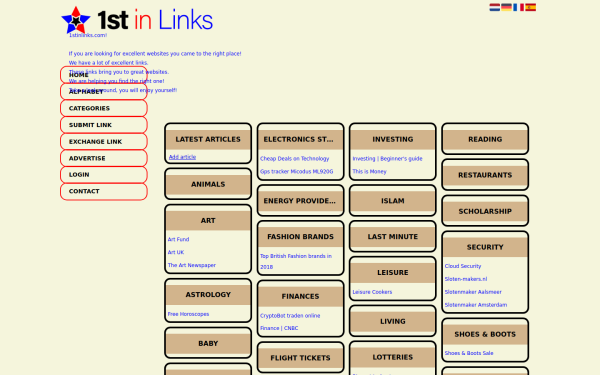
Task: Visit the Finance | CNBC link
Action: pyautogui.click(x=279, y=328)
